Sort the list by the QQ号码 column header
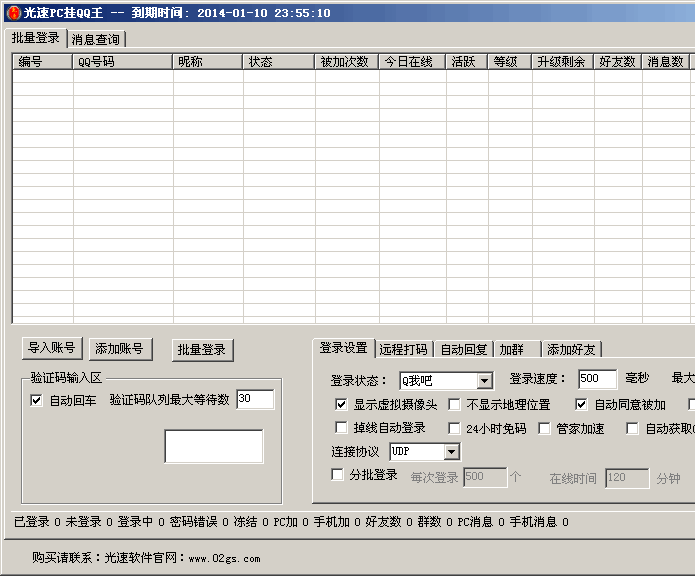The image size is (695, 576). click(122, 62)
